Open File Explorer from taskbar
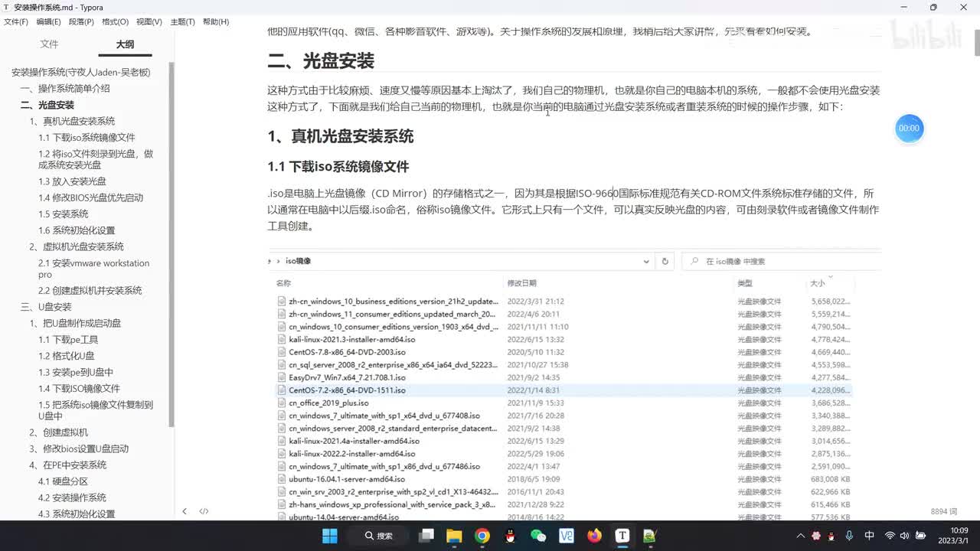Screen dimensions: 980x551 tap(454, 536)
